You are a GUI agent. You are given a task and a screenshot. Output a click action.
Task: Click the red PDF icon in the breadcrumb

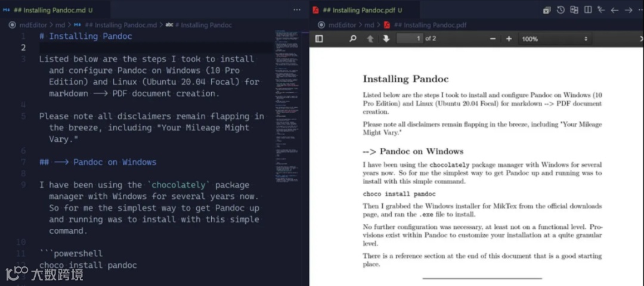pyautogui.click(x=387, y=25)
